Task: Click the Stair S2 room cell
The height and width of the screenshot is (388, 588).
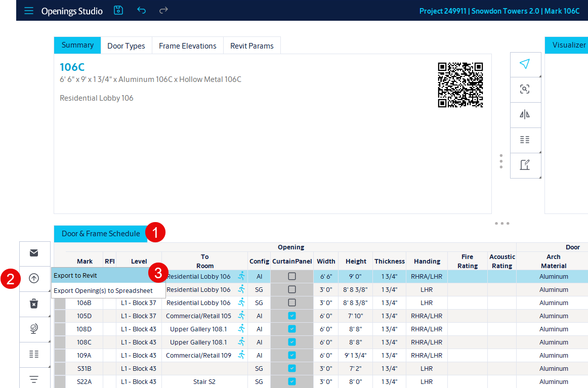Action: click(x=204, y=381)
